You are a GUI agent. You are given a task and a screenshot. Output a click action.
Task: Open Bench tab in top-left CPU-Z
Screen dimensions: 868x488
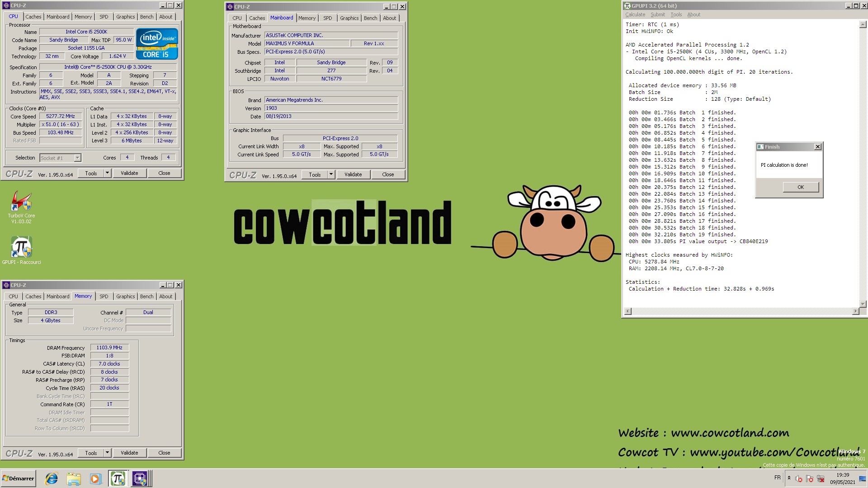pyautogui.click(x=146, y=17)
